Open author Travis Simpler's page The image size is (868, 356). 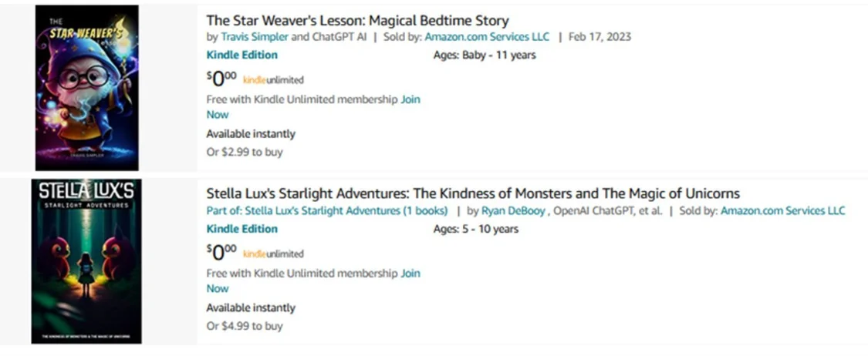(255, 37)
